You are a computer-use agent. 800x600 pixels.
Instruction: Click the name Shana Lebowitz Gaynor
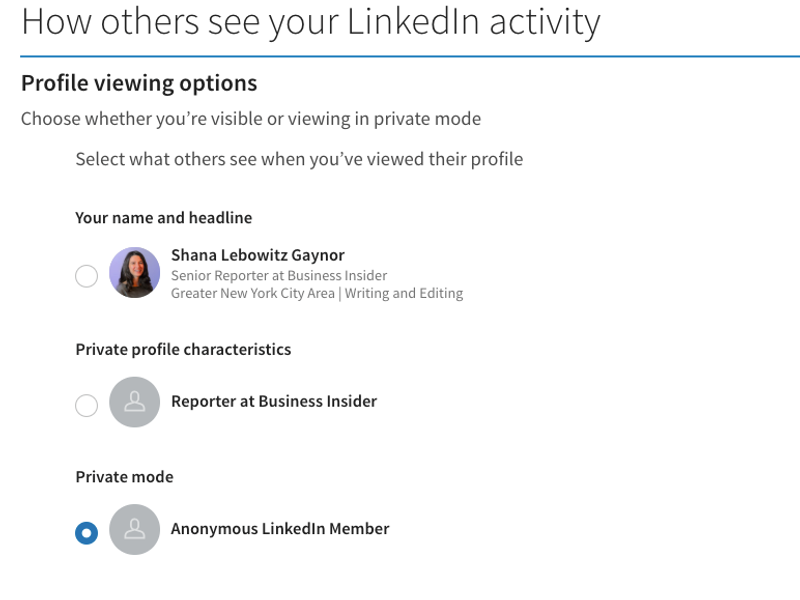[x=257, y=255]
